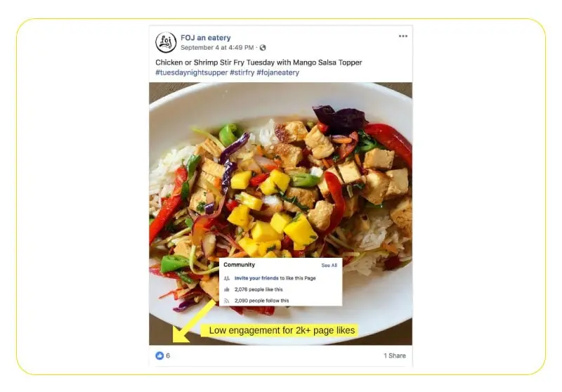Viewport: 562px width, 392px height.
Task: Open the FOJ an eatery page name
Action: (x=205, y=38)
